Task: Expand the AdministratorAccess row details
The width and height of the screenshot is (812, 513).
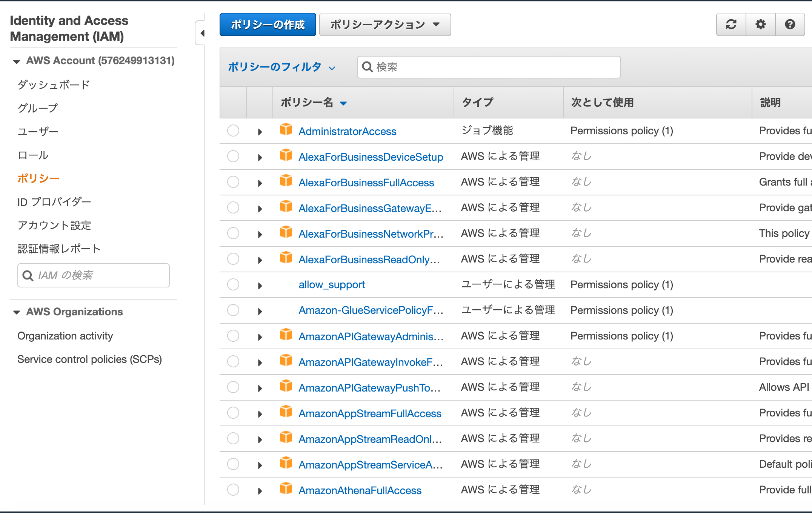Action: coord(260,132)
